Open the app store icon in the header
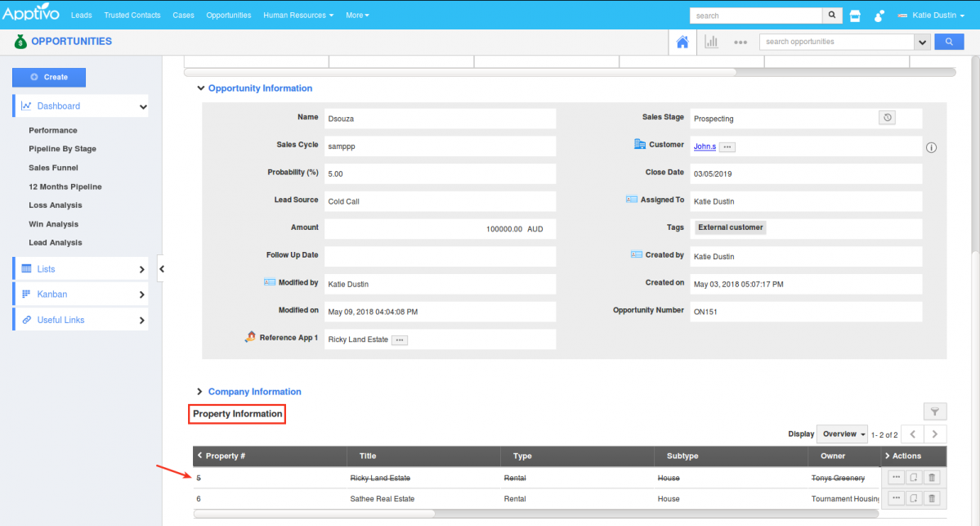 [855, 16]
